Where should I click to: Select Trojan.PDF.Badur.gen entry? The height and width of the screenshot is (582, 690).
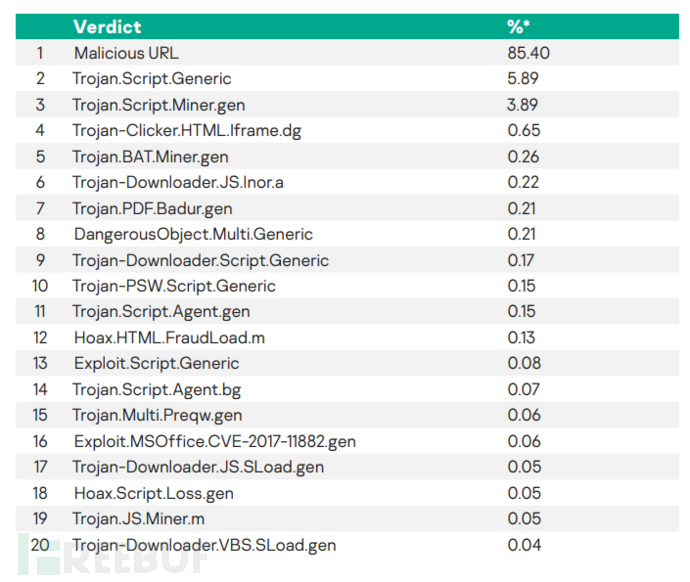pos(152,208)
